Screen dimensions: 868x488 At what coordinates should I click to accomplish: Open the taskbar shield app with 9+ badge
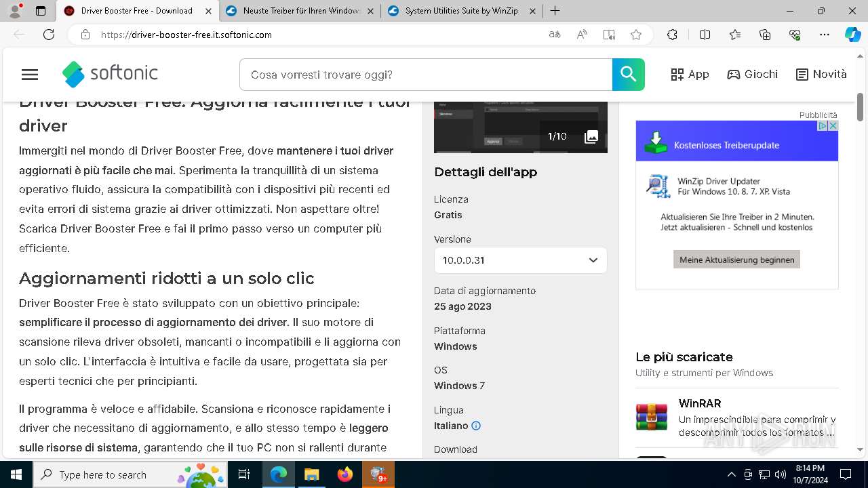(378, 474)
